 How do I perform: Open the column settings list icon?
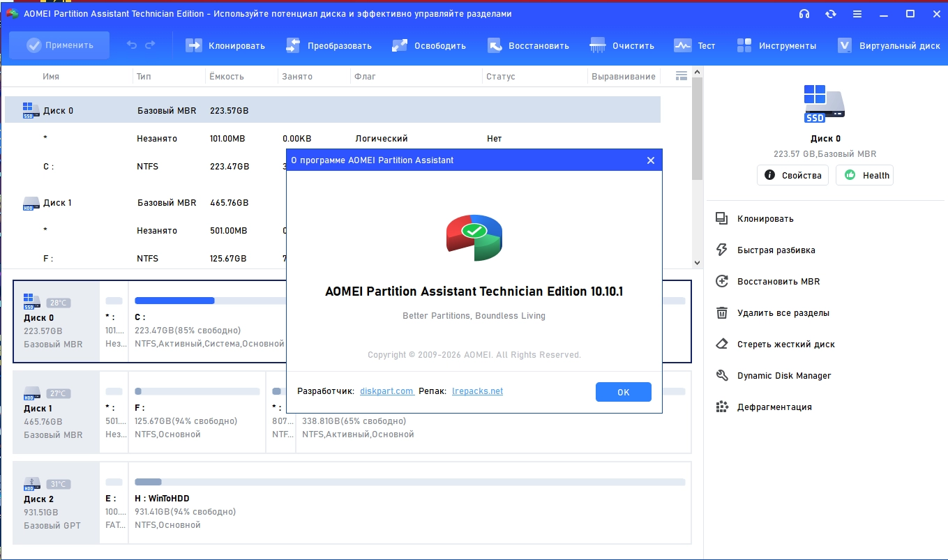coord(682,76)
